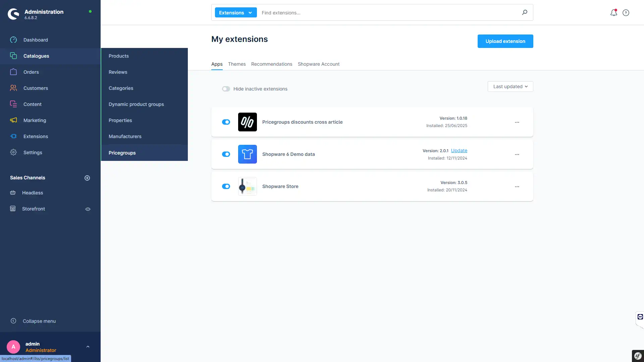Open Pricegroups in Catalogues submenu
Image resolution: width=644 pixels, height=362 pixels.
pyautogui.click(x=144, y=153)
